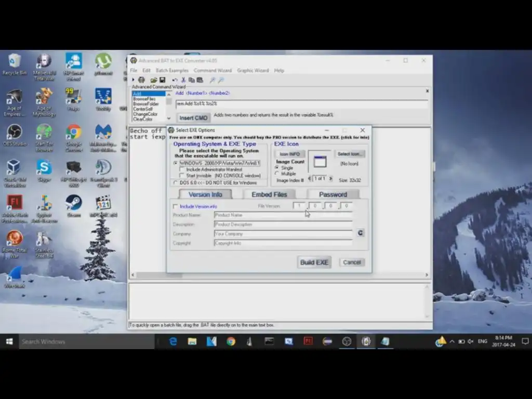Click the Build EXE button
This screenshot has width=532, height=399.
[314, 262]
